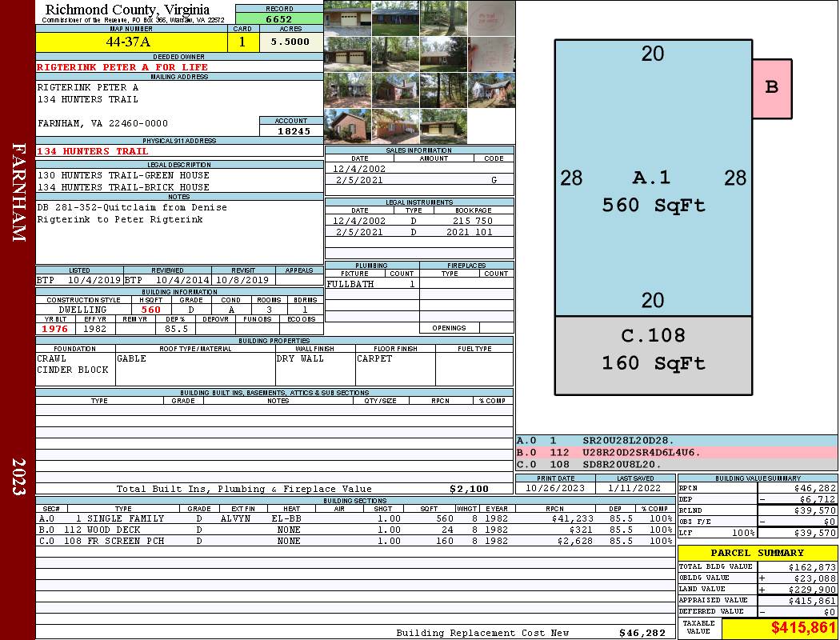Open the bottom-left brick gable-end photo
Screen dimensions: 840x640
click(x=347, y=126)
